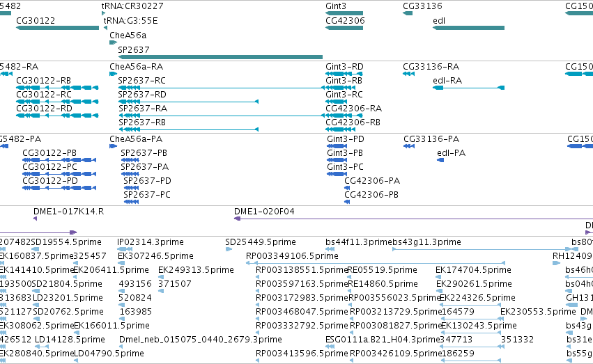
Task: Click the SD20762.5prime EST
Action: 36,319
